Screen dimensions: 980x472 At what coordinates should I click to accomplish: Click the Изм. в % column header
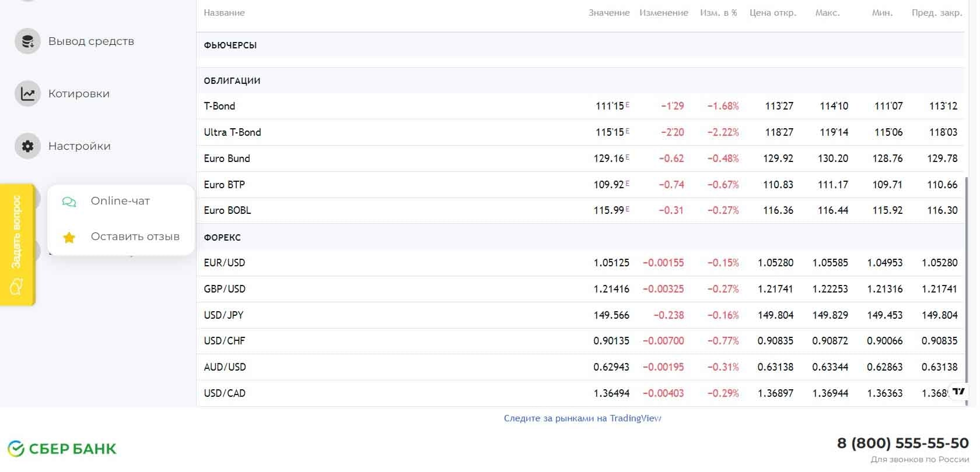(719, 13)
